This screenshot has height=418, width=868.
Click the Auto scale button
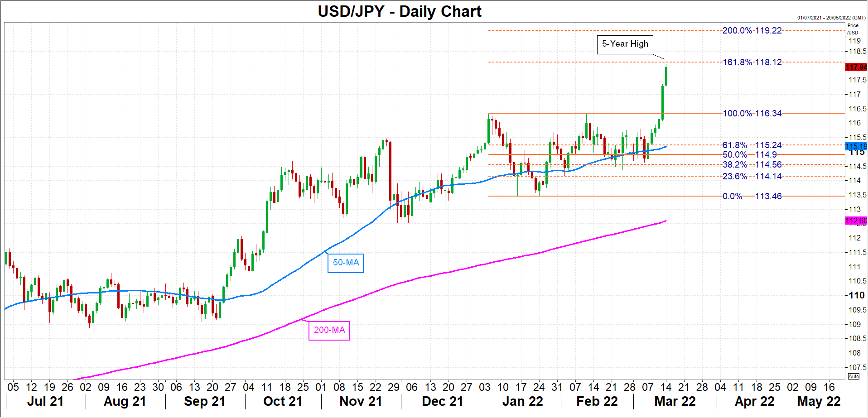click(854, 376)
